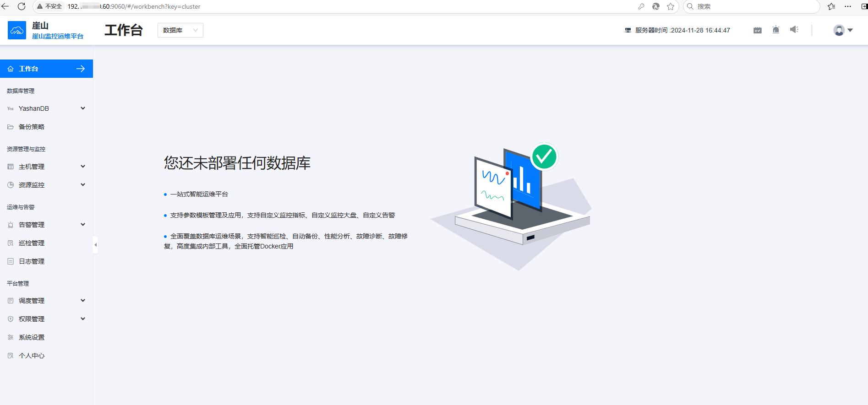Click the database illustration image
The width and height of the screenshot is (868, 405).
[x=511, y=206]
